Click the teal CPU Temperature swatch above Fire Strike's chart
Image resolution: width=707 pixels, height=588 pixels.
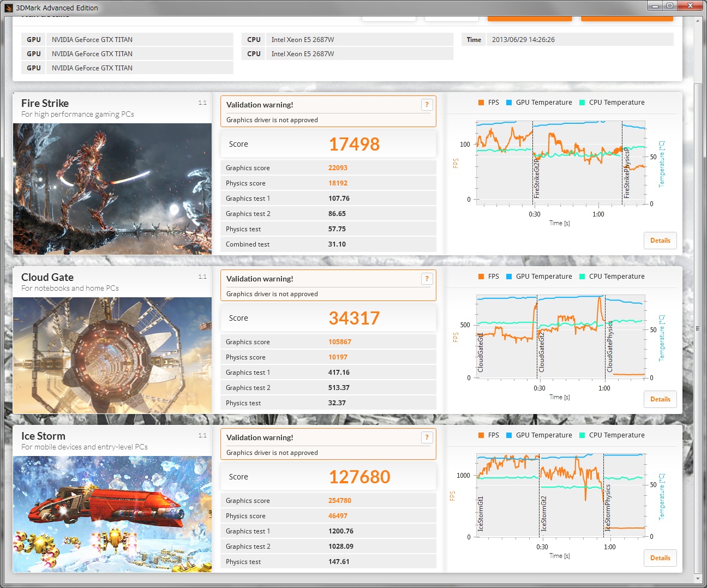pyautogui.click(x=582, y=103)
